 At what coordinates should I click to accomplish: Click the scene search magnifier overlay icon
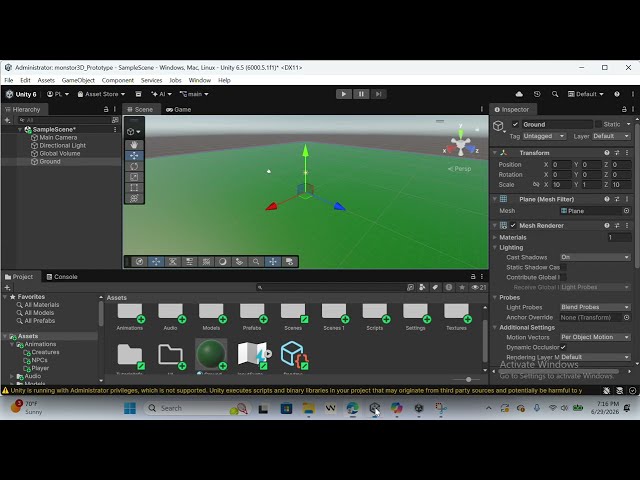(256, 262)
